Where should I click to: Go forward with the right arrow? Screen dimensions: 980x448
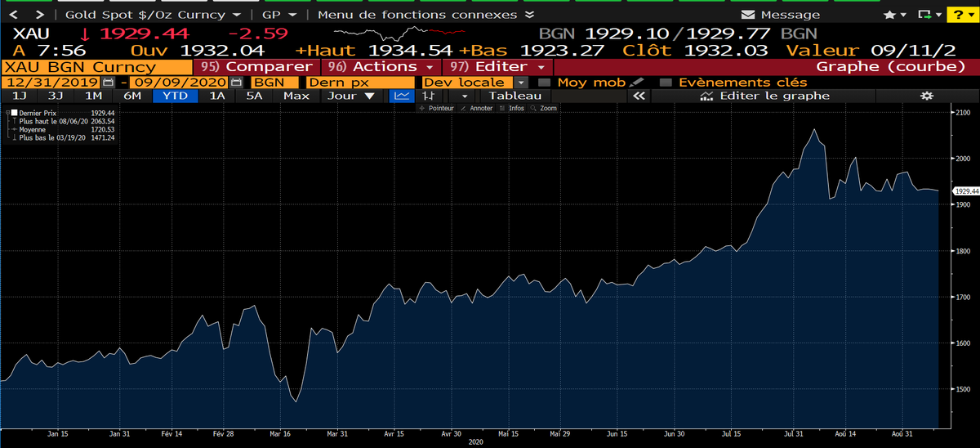40,15
